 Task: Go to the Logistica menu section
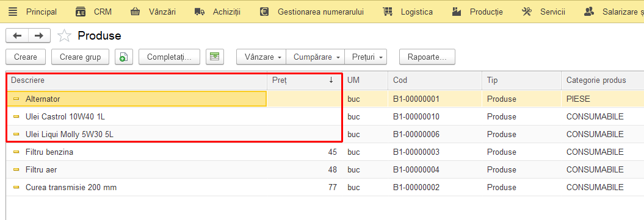407,12
